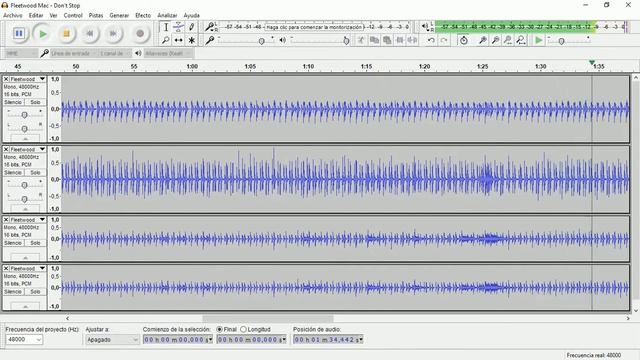Viewport: 640px width, 360px height.
Task: Fit selection in window
Action: (508, 40)
